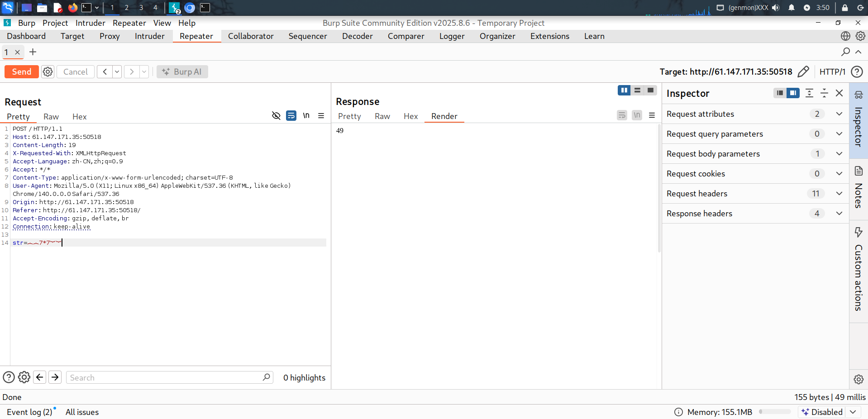
Task: Open search settings gear icon
Action: 24,377
